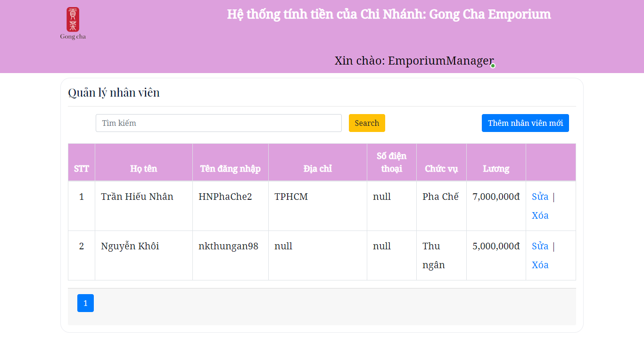644x362 pixels.
Task: Delete Trần Hiếu Nhân using Xóa link
Action: (540, 215)
